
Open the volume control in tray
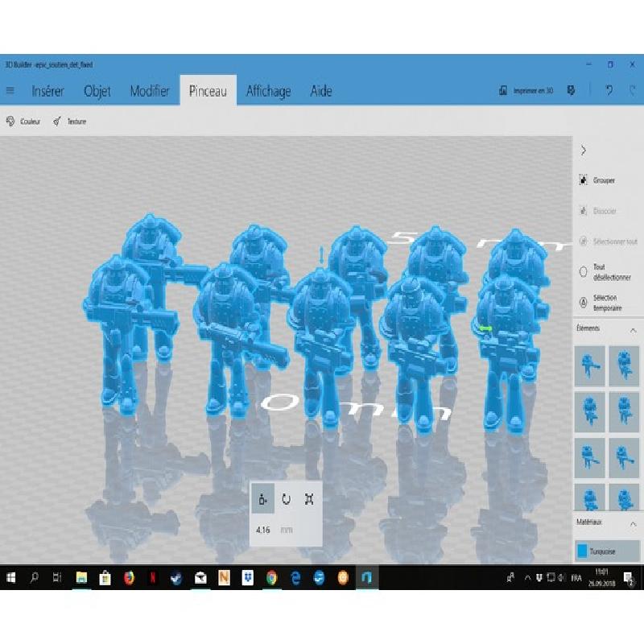pos(562,578)
